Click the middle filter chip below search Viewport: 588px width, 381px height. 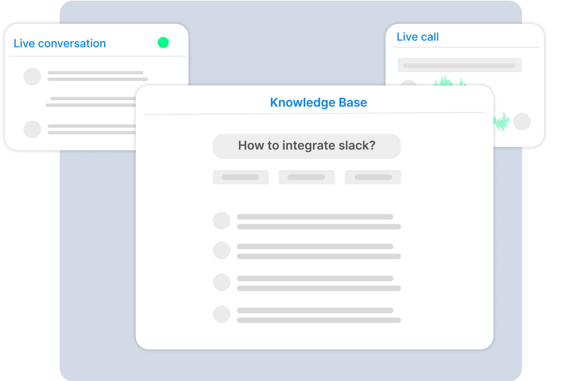click(306, 177)
